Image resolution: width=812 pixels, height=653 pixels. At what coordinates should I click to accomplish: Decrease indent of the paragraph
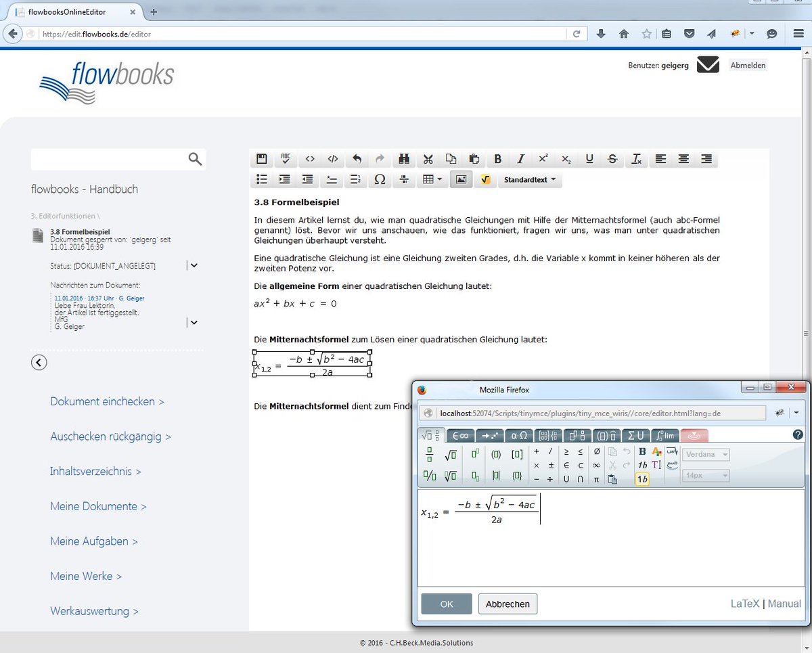308,179
